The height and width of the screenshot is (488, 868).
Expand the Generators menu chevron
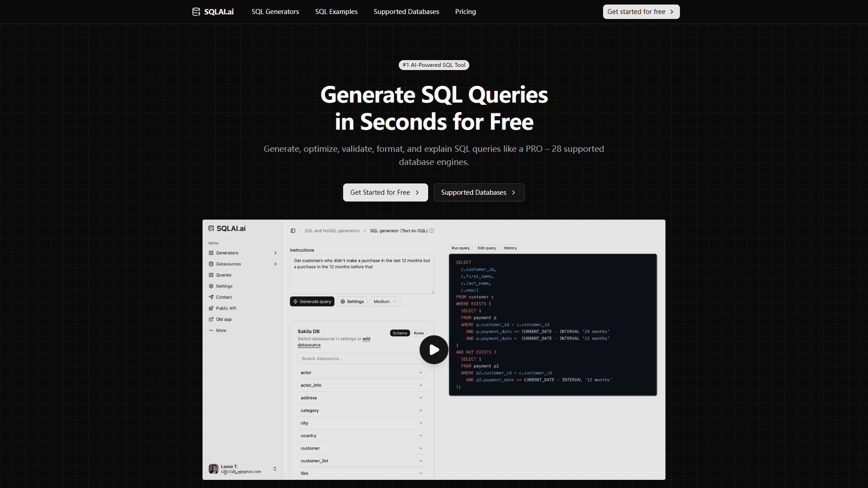(275, 253)
